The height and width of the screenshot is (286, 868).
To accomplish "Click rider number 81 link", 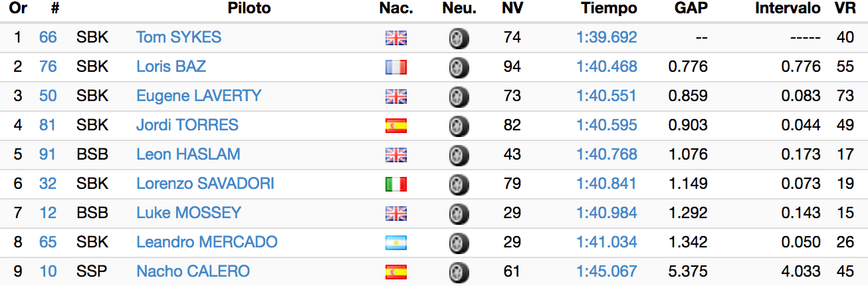I will tap(48, 125).
